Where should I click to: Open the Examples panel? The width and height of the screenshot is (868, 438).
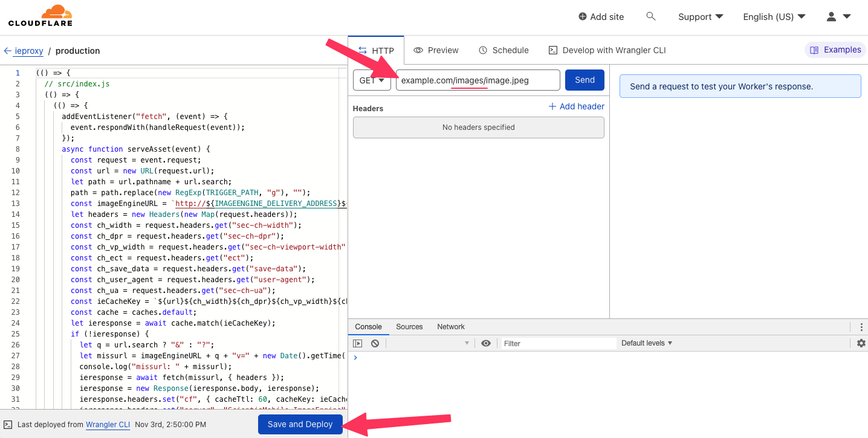[x=835, y=50]
